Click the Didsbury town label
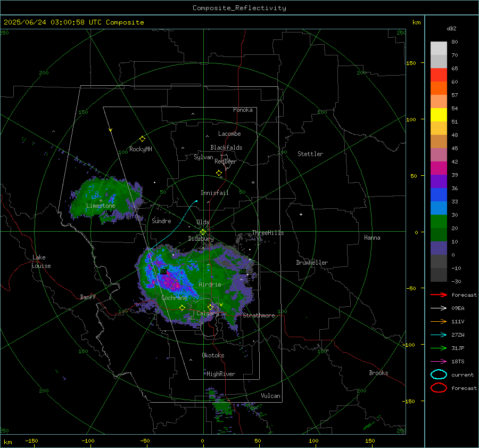 coord(201,239)
